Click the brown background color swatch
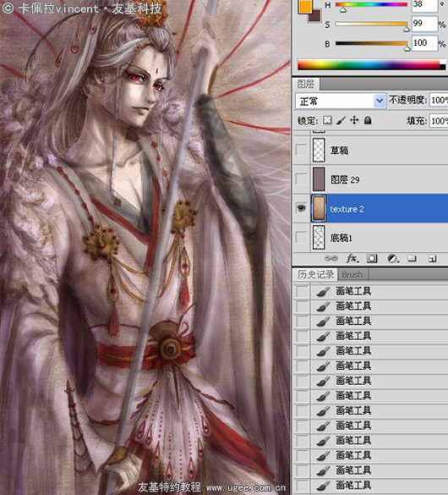This screenshot has width=448, height=495. click(315, 16)
